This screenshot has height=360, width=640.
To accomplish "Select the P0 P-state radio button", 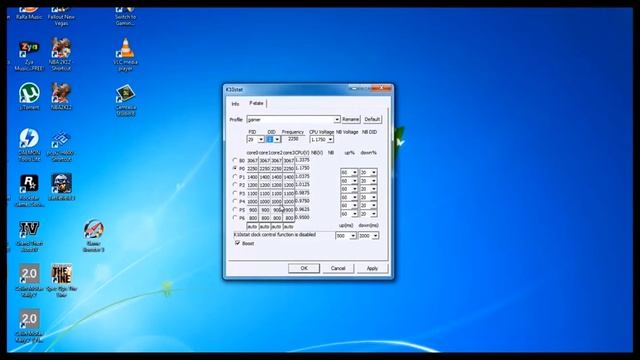I will point(235,168).
